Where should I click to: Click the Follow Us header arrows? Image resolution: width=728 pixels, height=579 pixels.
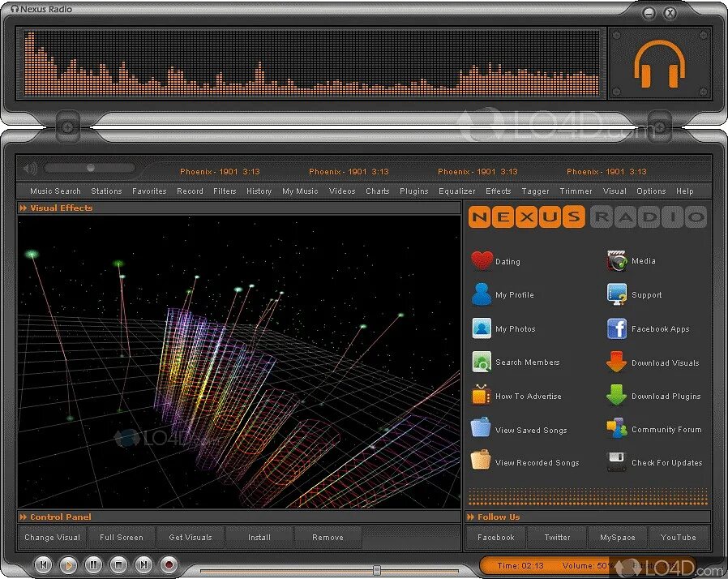[x=471, y=517]
